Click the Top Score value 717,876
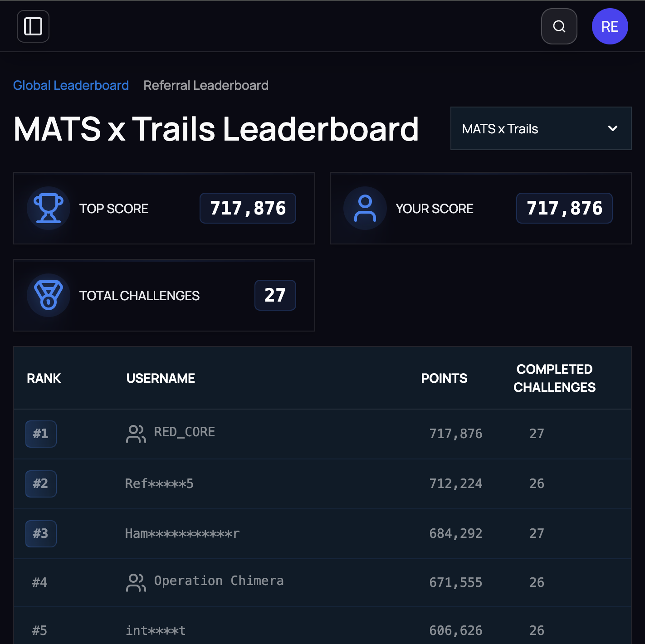The image size is (645, 644). [x=248, y=208]
